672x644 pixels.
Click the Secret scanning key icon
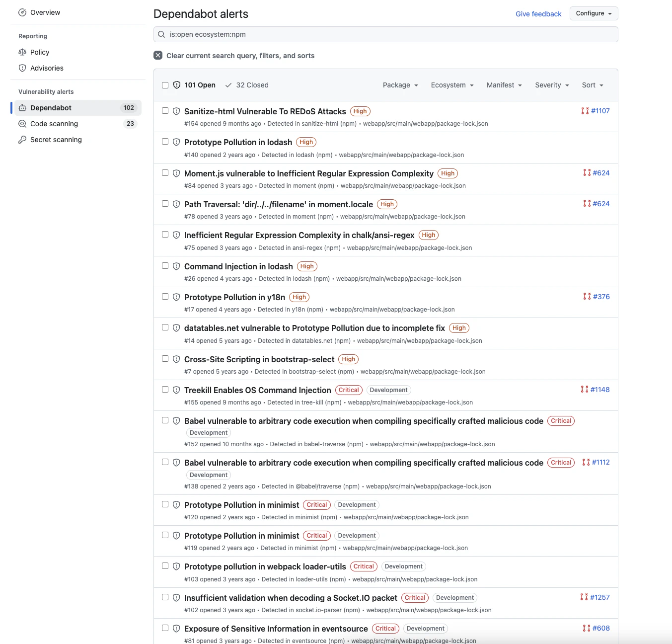[22, 140]
